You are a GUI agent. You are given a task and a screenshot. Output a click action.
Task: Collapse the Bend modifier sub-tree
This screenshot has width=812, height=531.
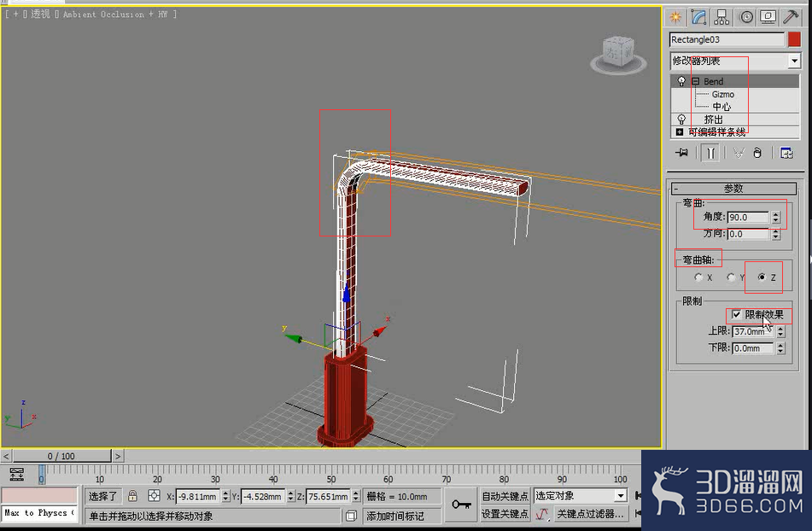[x=696, y=81]
